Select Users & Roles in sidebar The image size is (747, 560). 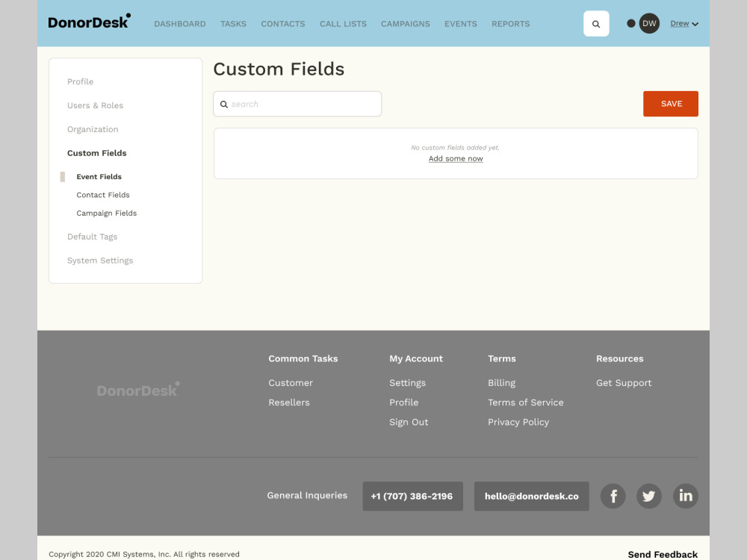tap(95, 105)
